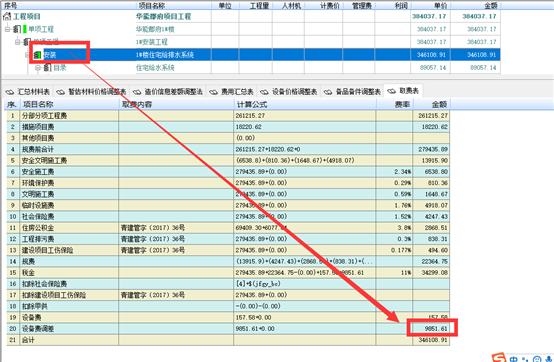Click the 2.34% rate for 安全施工费
Viewport: 554px width, 362px height.
tap(403, 172)
